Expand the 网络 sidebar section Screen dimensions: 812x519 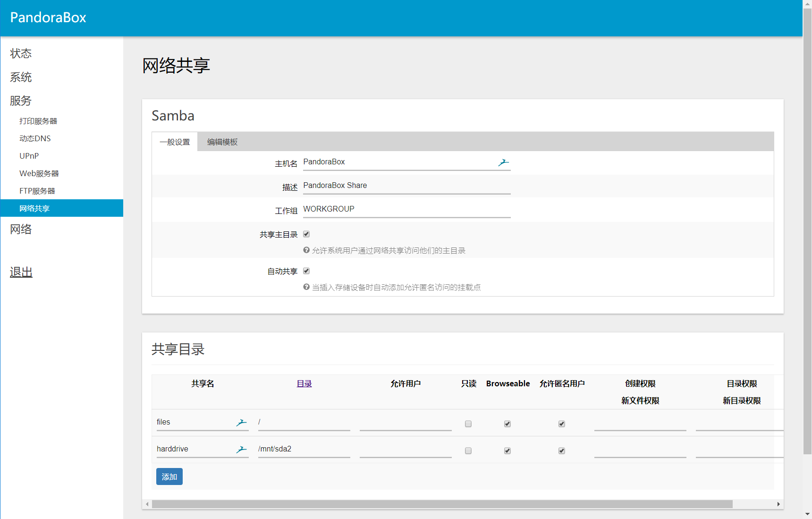21,229
